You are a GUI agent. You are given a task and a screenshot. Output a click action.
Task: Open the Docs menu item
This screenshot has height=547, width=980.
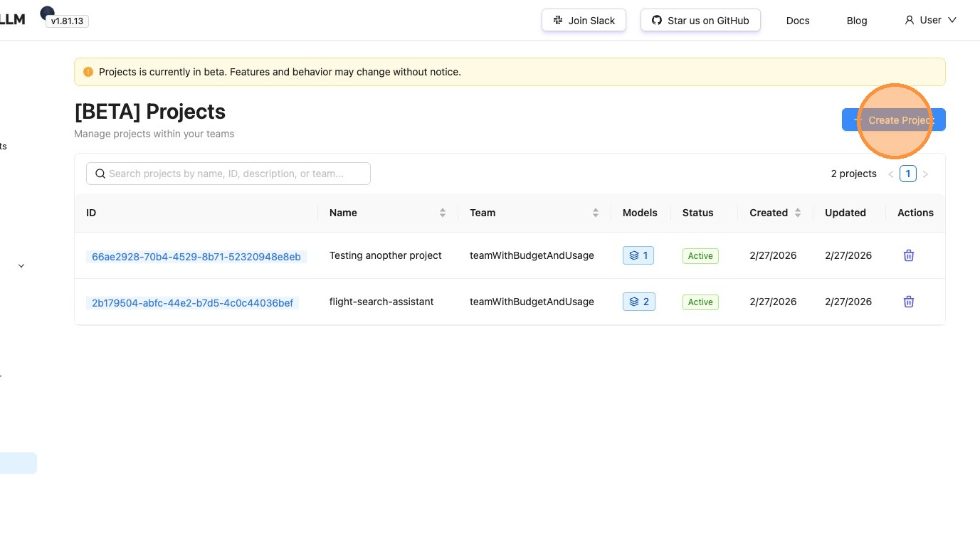(x=797, y=21)
